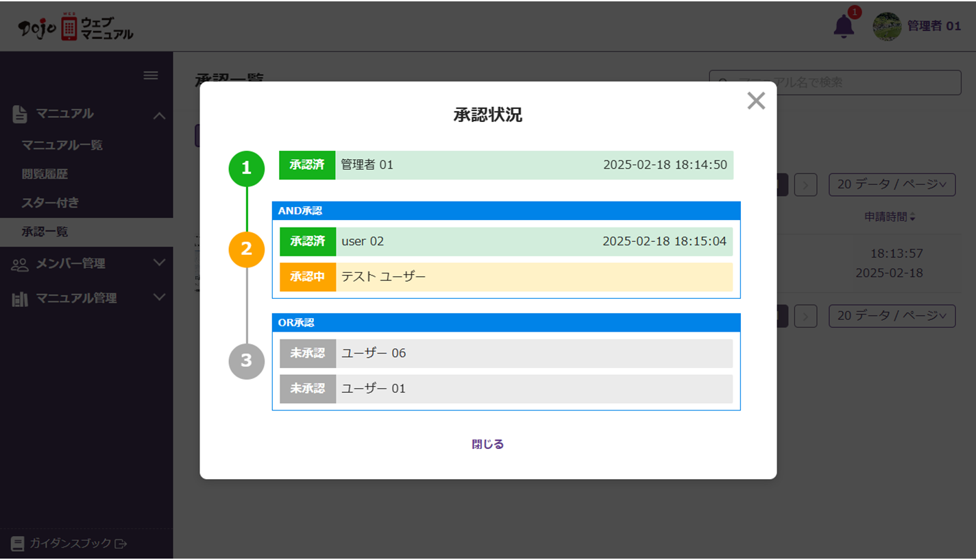Open the lower 20 データ / ページ dropdown

[892, 316]
